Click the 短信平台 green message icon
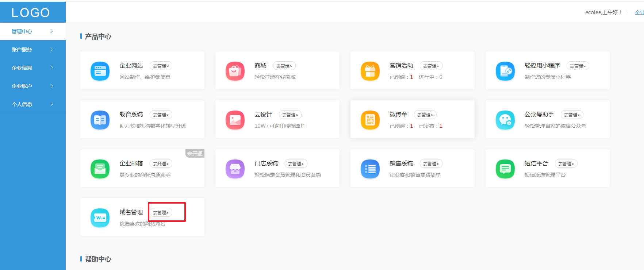 505,169
